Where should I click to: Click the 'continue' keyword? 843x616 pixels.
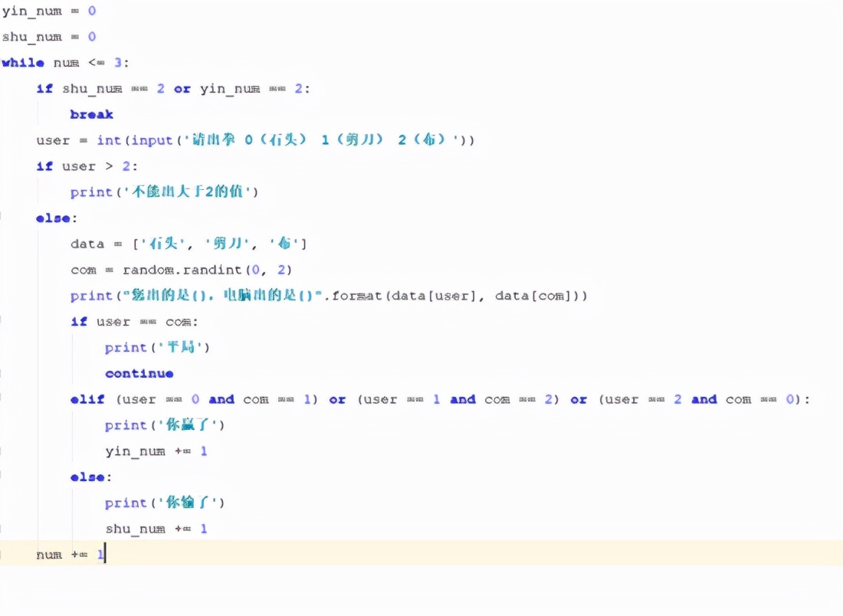[139, 373]
